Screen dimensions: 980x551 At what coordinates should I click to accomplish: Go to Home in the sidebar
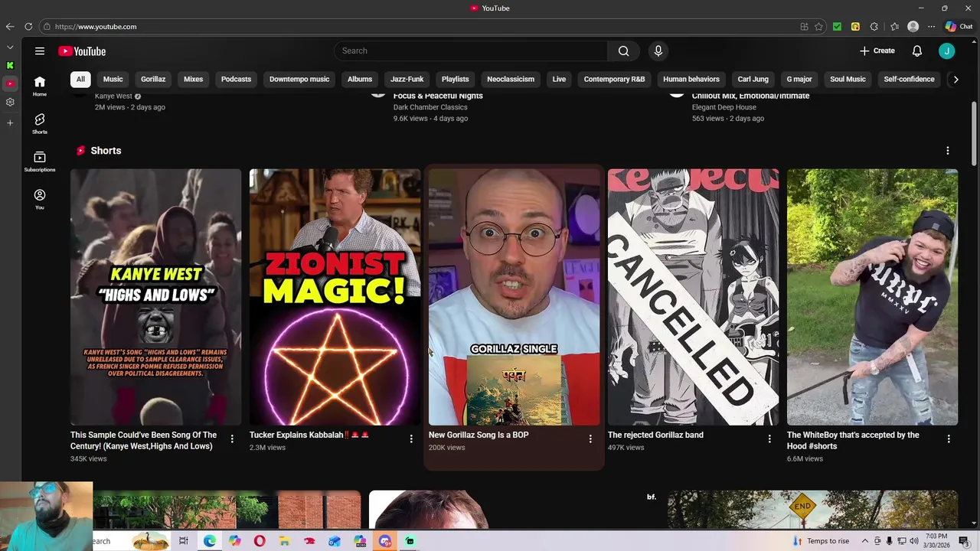(39, 86)
